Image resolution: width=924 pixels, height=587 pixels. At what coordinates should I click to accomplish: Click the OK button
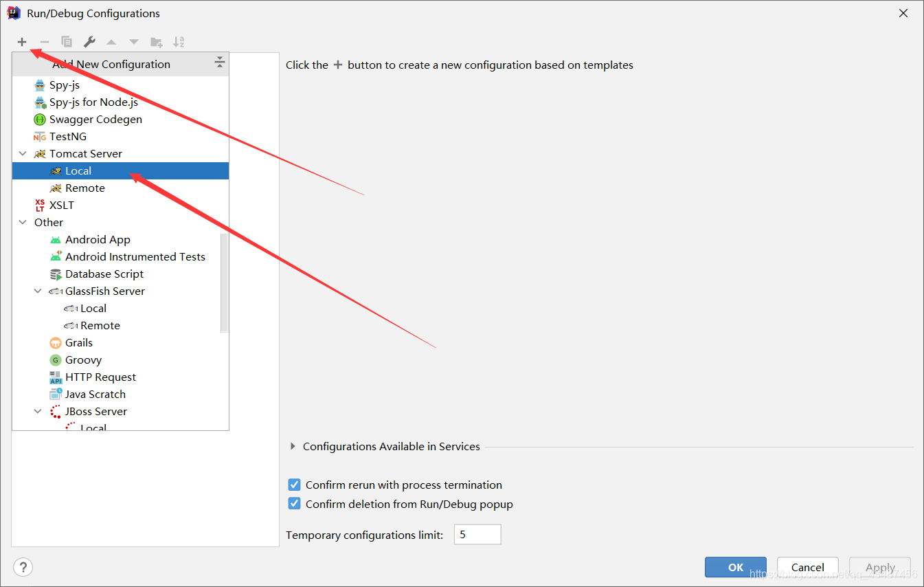click(x=736, y=567)
